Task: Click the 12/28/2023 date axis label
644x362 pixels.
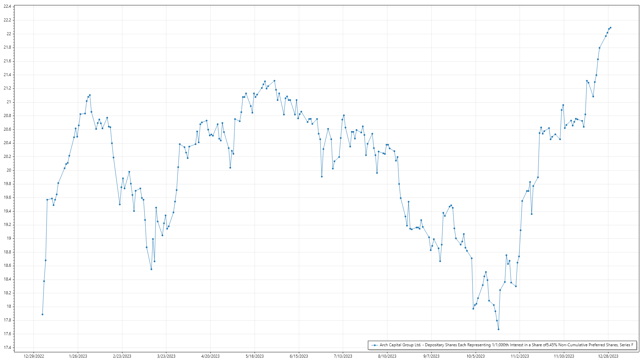Action: (608, 356)
